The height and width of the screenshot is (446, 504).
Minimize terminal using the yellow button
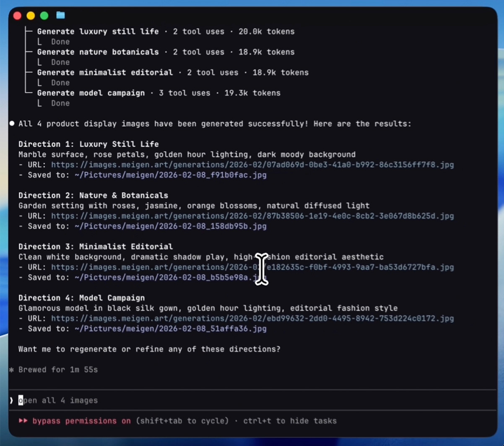click(31, 16)
